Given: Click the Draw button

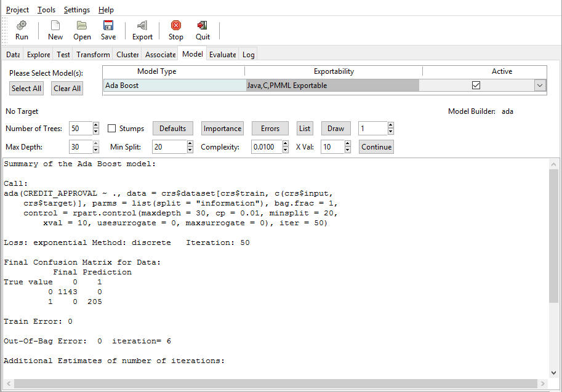Looking at the screenshot, I should (x=335, y=128).
